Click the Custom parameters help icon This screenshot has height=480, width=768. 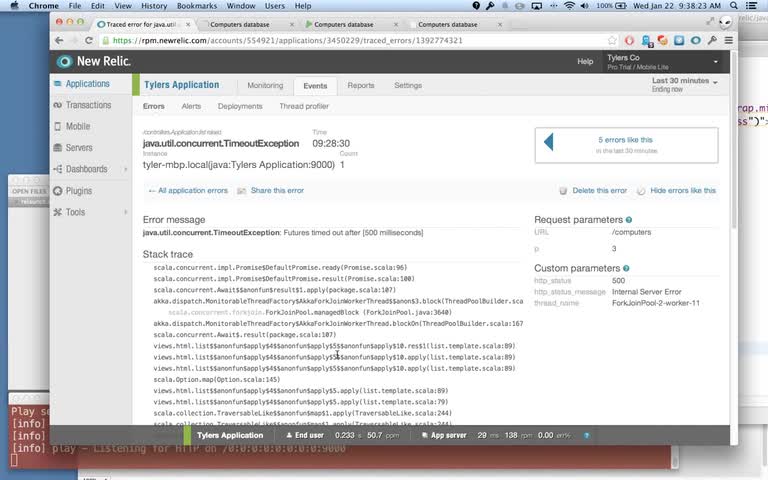coord(626,268)
